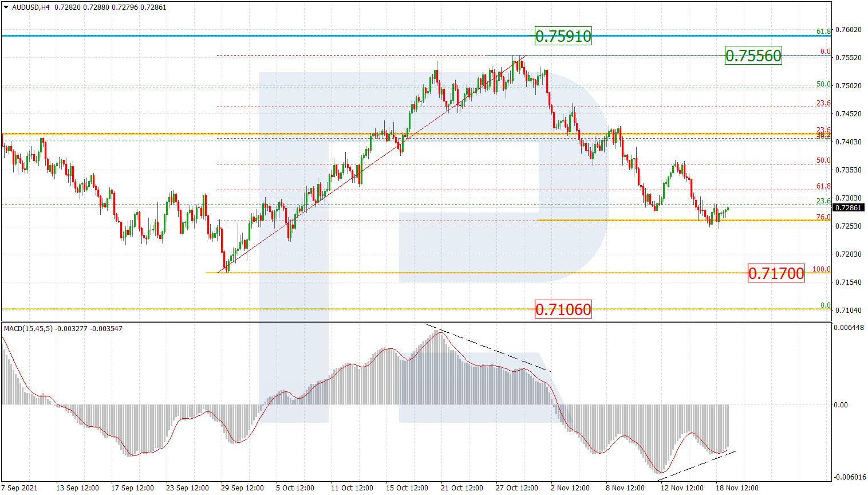Image resolution: width=868 pixels, height=495 pixels.
Task: Click the 0.75020 value on price axis
Action: click(849, 86)
